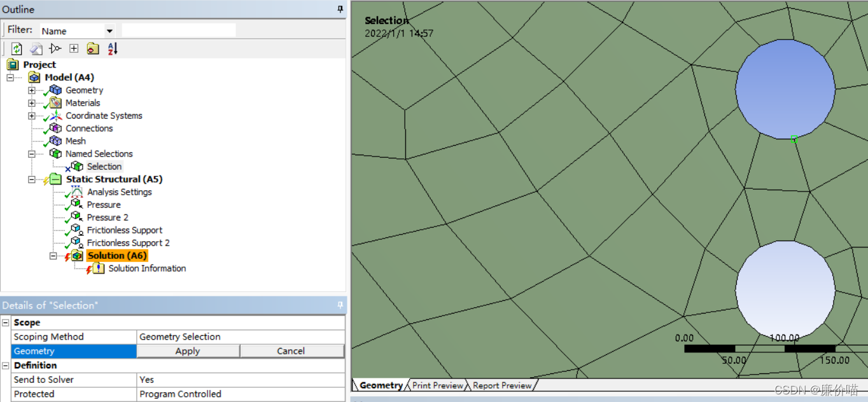
Task: Click the Named Selections node icon
Action: (x=55, y=154)
